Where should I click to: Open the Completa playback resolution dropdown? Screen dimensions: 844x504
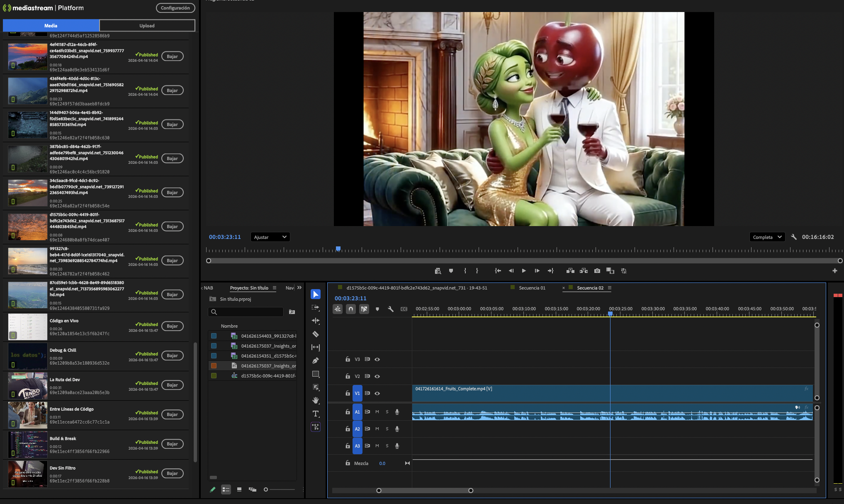[767, 237]
